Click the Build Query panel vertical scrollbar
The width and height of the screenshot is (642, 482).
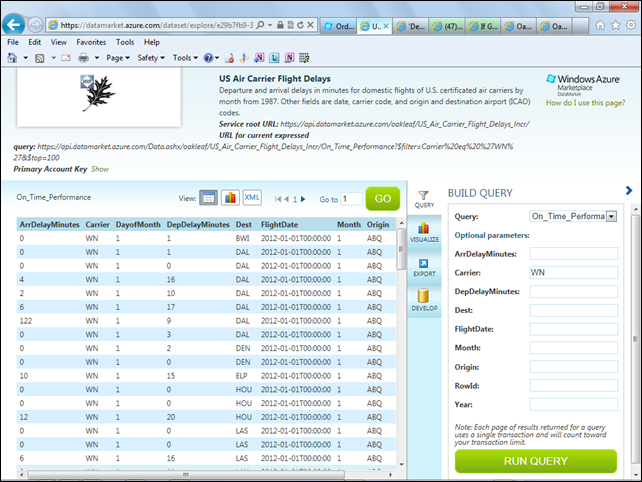click(635, 339)
